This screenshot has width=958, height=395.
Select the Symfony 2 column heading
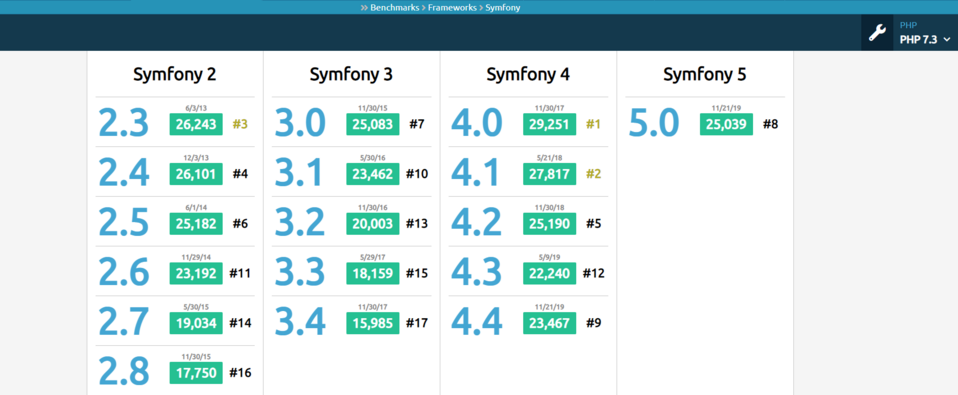point(175,74)
